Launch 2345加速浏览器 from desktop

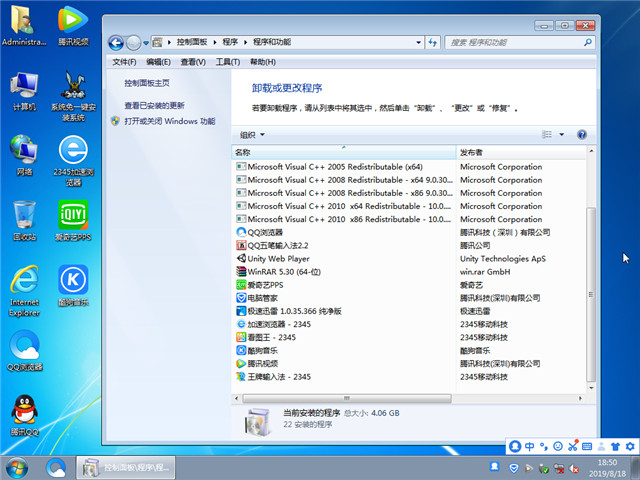coord(73,161)
